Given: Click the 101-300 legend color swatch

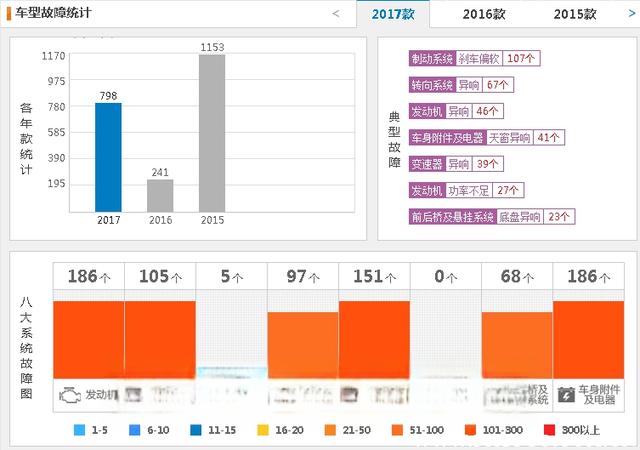Looking at the screenshot, I should [x=470, y=430].
